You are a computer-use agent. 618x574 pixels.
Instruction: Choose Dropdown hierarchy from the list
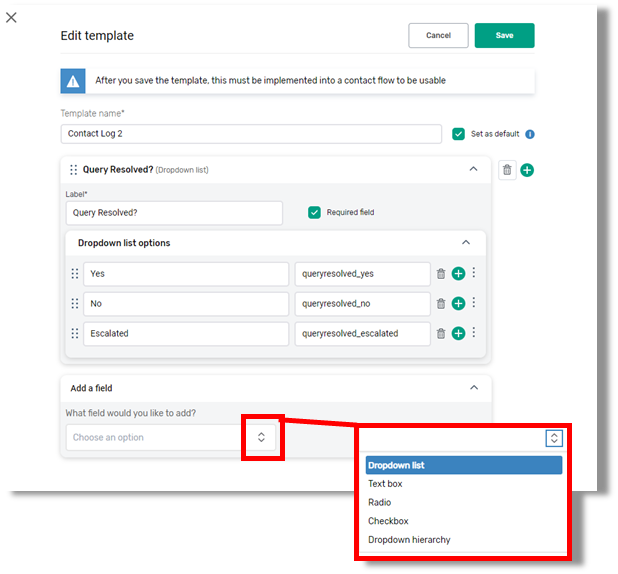point(409,540)
